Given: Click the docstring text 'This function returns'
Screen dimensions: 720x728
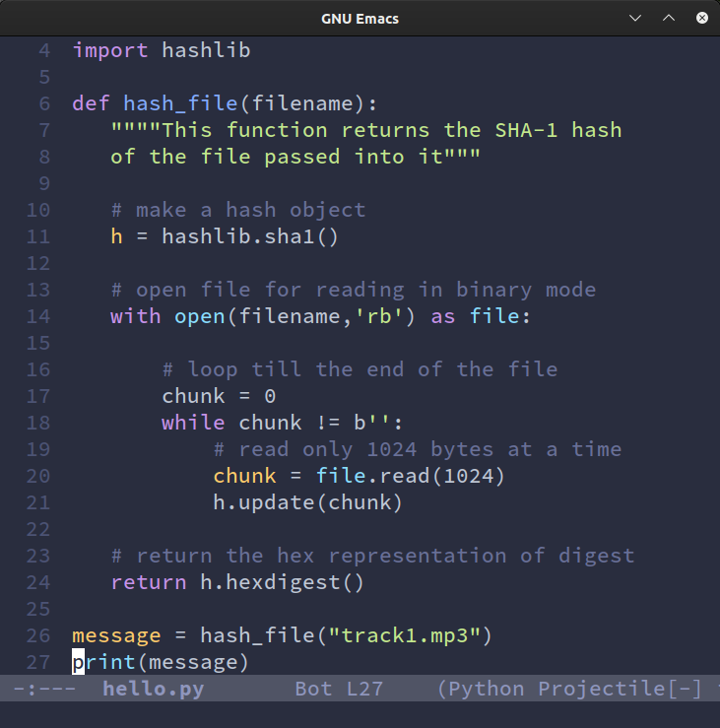Looking at the screenshot, I should pos(295,130).
